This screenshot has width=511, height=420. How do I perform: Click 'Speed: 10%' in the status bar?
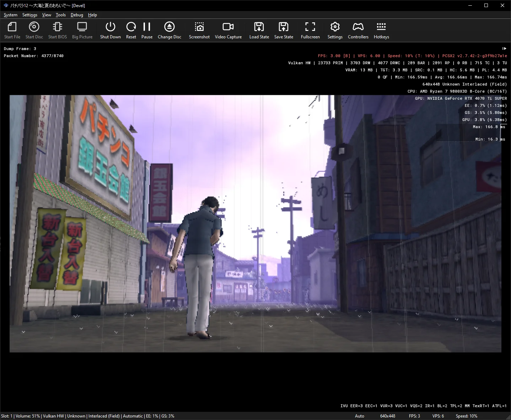click(467, 416)
